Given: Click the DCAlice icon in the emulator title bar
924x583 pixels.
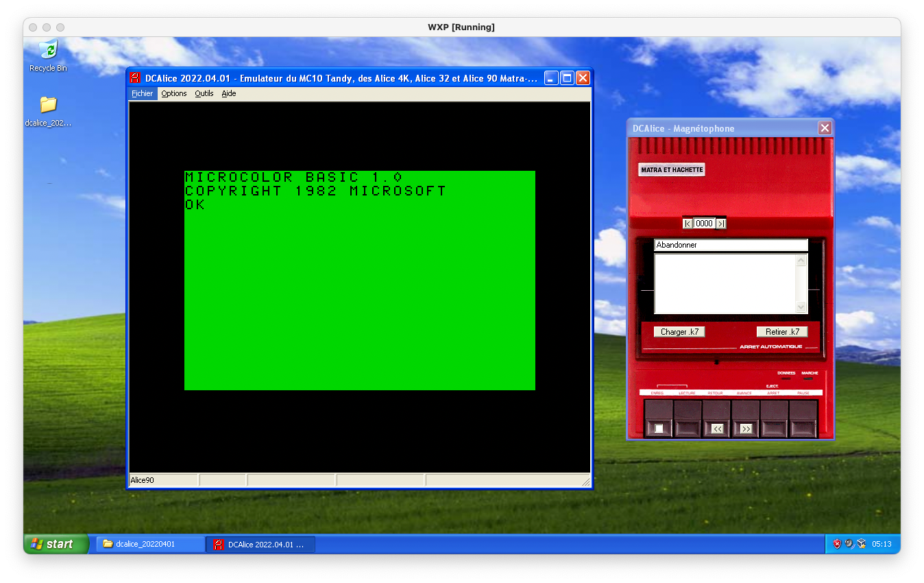Looking at the screenshot, I should (x=136, y=78).
